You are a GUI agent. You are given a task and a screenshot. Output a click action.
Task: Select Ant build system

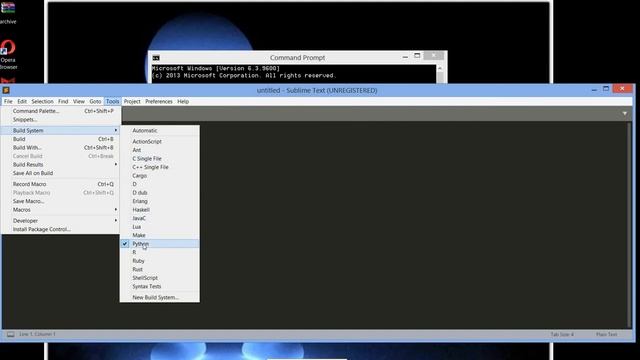click(160, 150)
